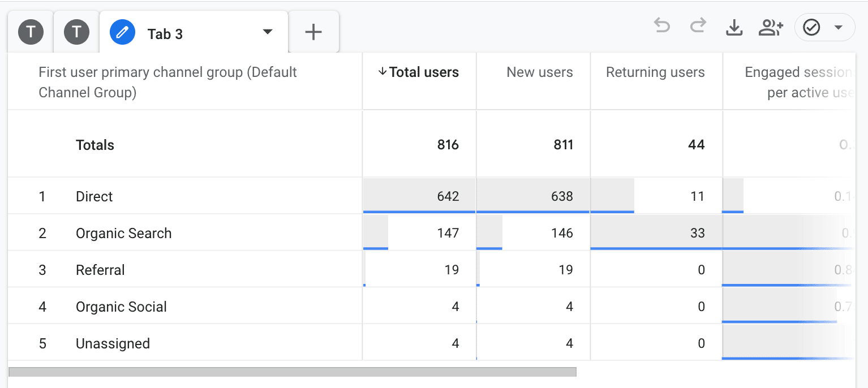Click the sort arrow beside Total users

pyautogui.click(x=383, y=72)
